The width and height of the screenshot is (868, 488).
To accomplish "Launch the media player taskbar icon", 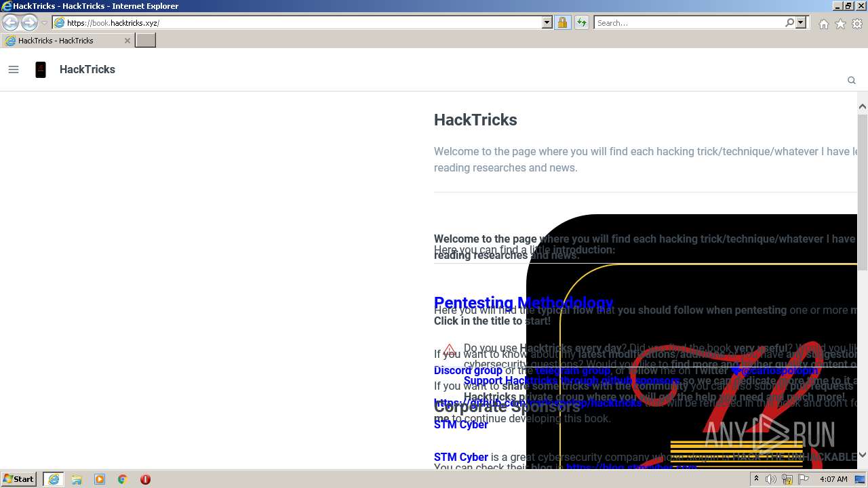I will [x=100, y=479].
